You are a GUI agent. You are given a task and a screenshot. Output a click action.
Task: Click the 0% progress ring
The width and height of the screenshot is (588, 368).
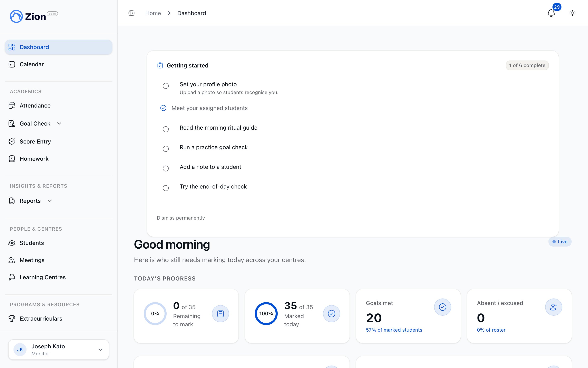point(155,313)
